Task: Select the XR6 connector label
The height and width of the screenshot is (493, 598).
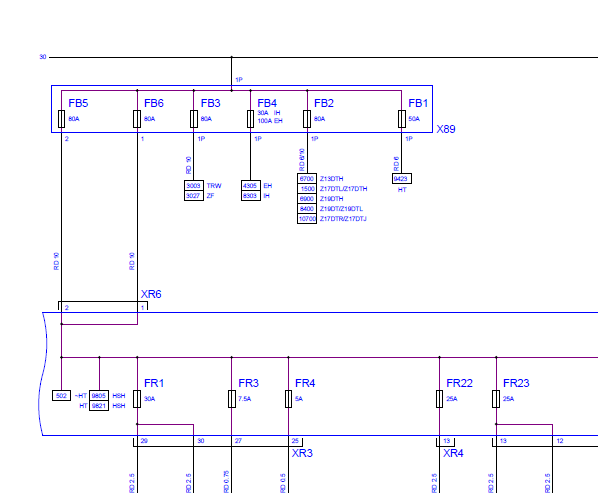Action: point(151,294)
